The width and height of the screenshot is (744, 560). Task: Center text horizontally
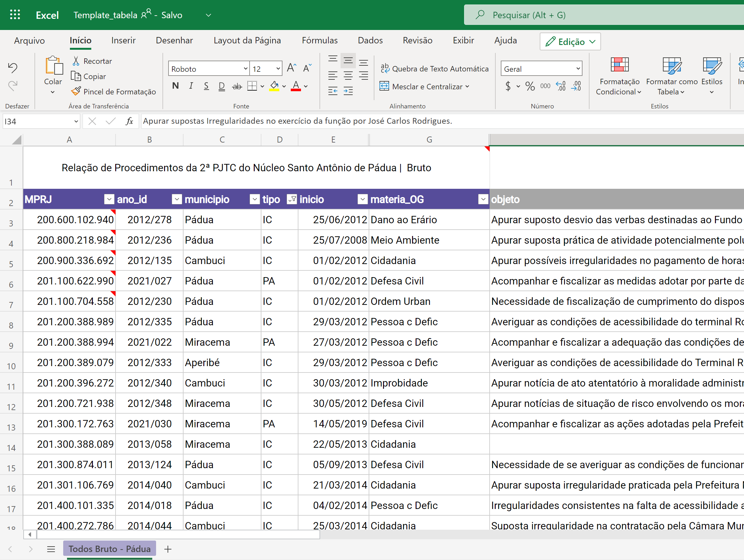(348, 76)
